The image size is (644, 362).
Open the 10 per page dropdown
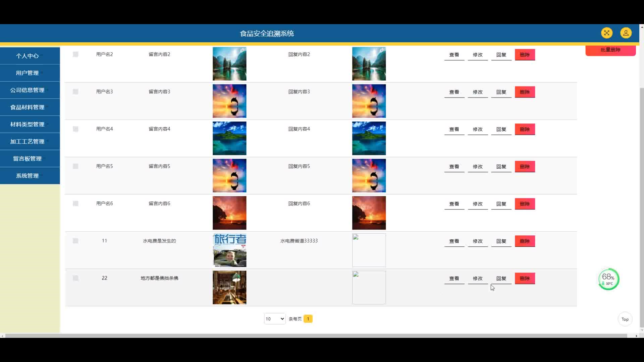pos(274,319)
